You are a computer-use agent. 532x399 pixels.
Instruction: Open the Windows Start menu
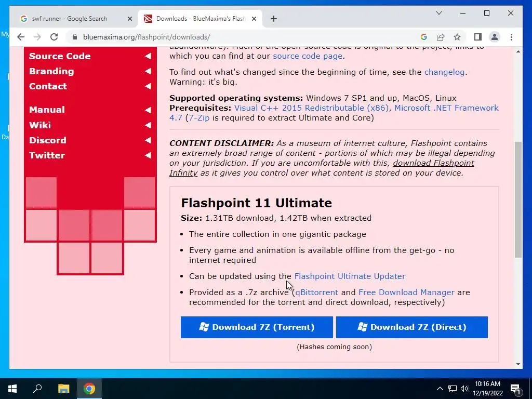click(12, 389)
